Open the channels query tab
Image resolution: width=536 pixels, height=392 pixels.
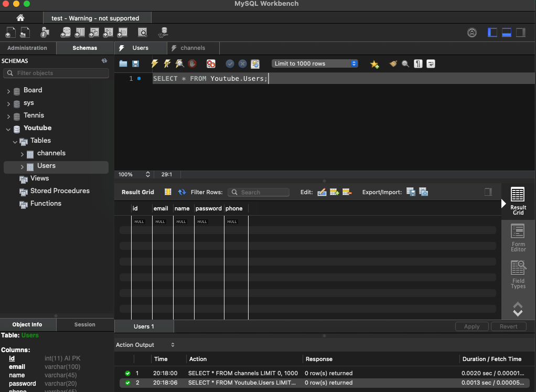pyautogui.click(x=193, y=48)
